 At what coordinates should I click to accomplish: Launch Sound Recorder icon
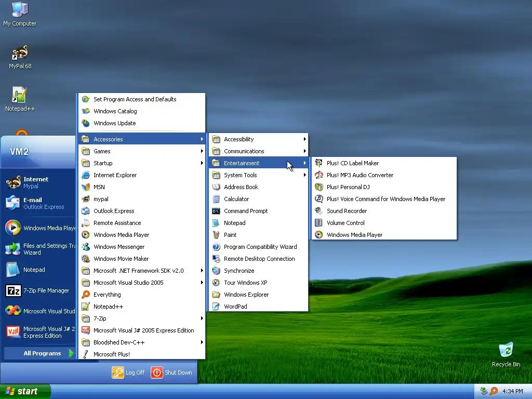tap(318, 211)
